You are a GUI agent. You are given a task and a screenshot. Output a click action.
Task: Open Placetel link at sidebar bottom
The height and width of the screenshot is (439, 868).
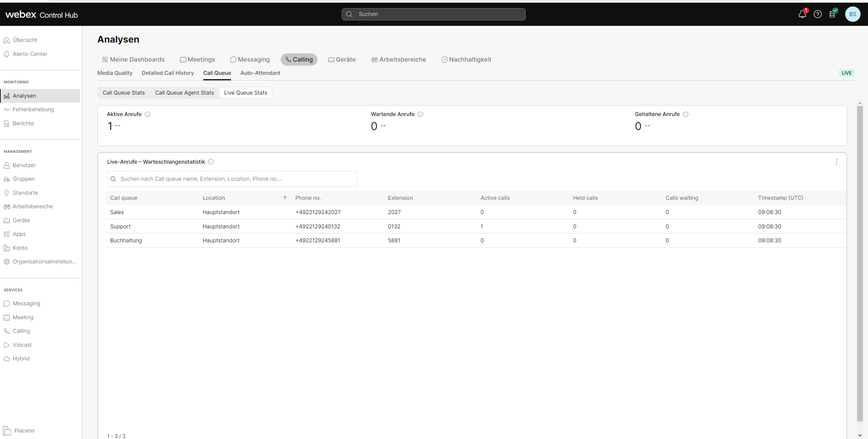[x=24, y=431]
